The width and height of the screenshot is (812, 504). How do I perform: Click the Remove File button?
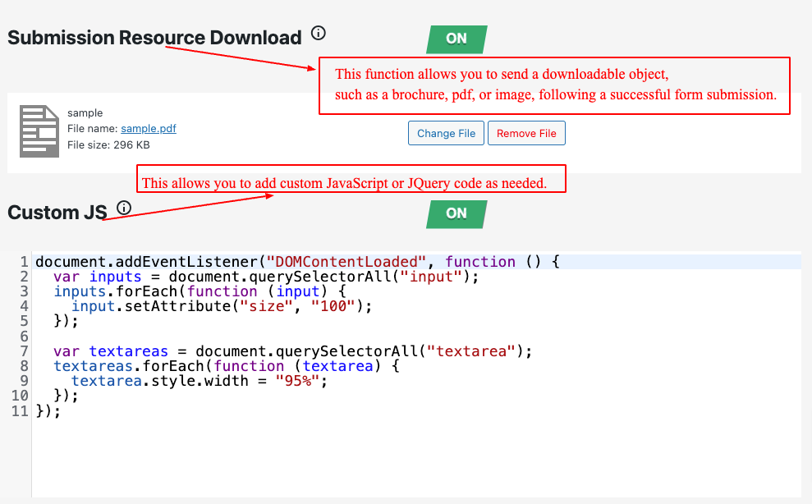point(526,133)
